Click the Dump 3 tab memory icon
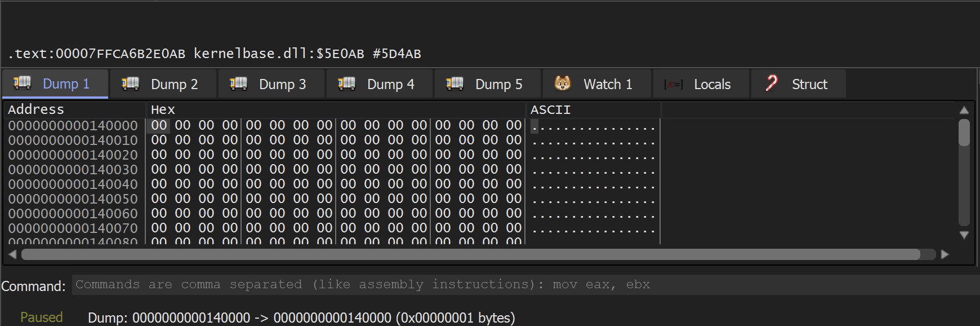Viewport: 980px width, 326px height. 238,83
